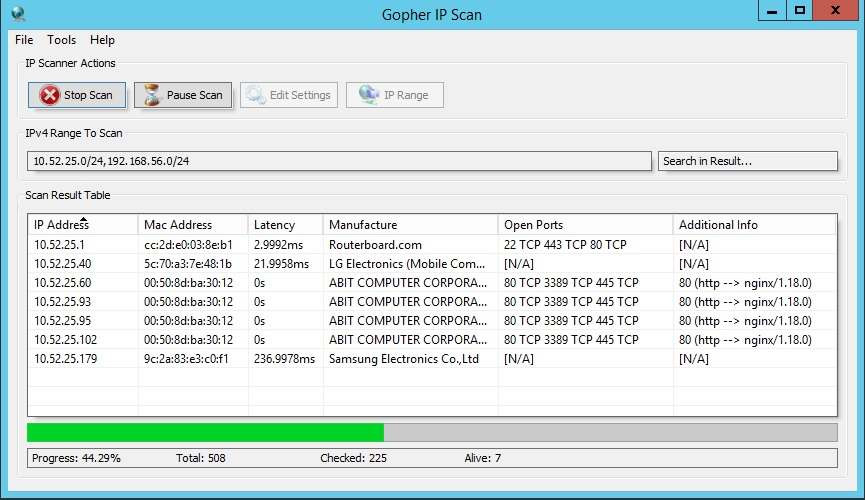The height and width of the screenshot is (500, 865).
Task: Click the Edit Settings button label
Action: coord(300,95)
